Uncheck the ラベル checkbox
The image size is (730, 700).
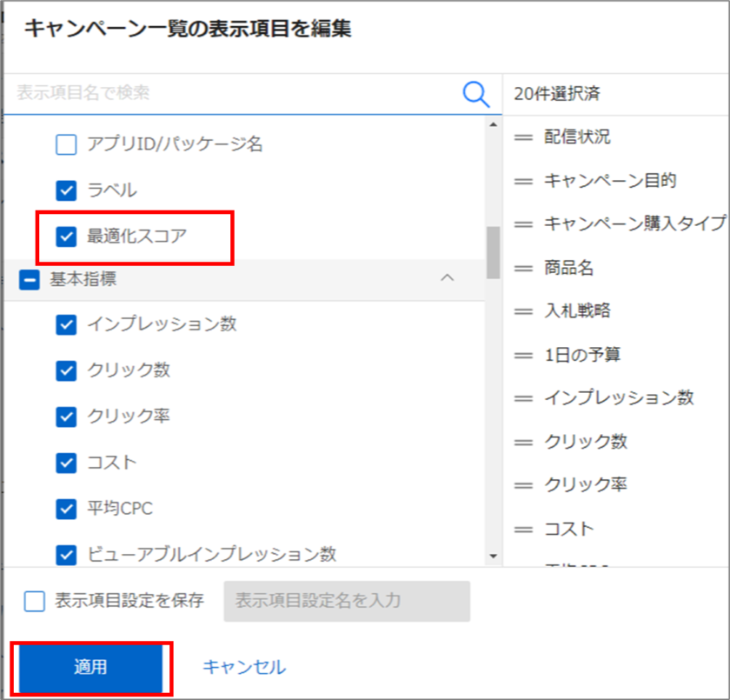[x=66, y=190]
